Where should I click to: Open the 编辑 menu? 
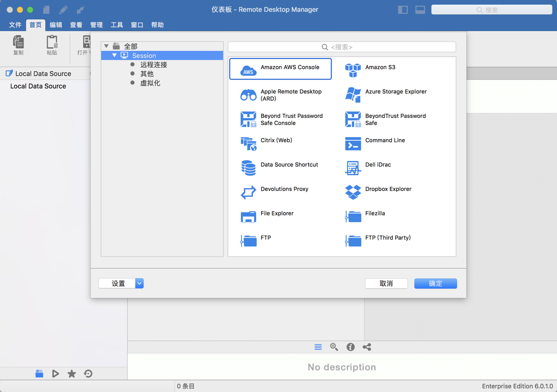[x=55, y=24]
